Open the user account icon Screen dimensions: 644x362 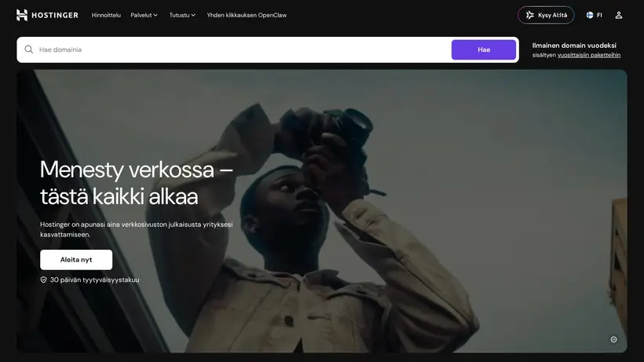pos(619,15)
